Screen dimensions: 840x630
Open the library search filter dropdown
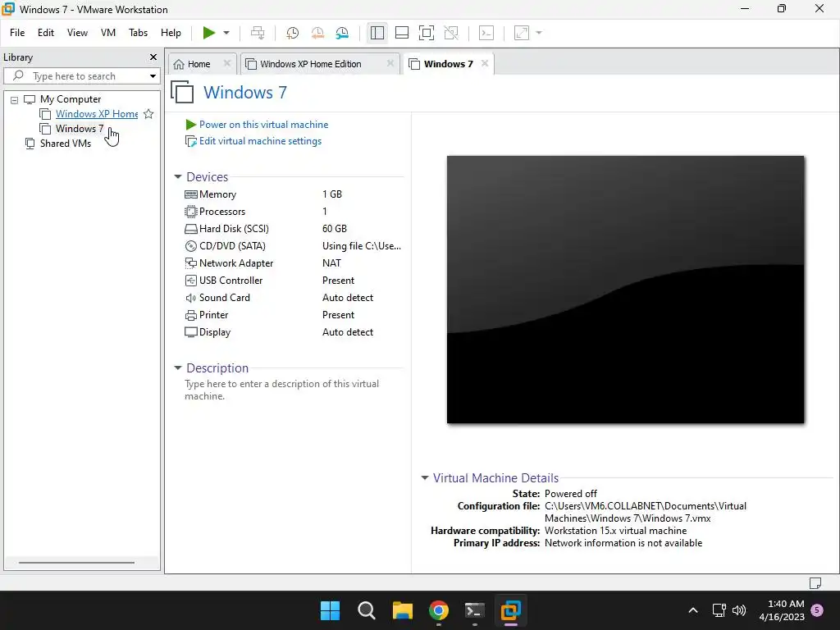(x=153, y=76)
